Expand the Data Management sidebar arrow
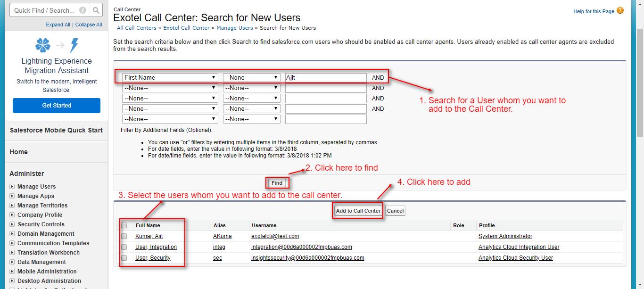Image resolution: width=644 pixels, height=289 pixels. 12,262
